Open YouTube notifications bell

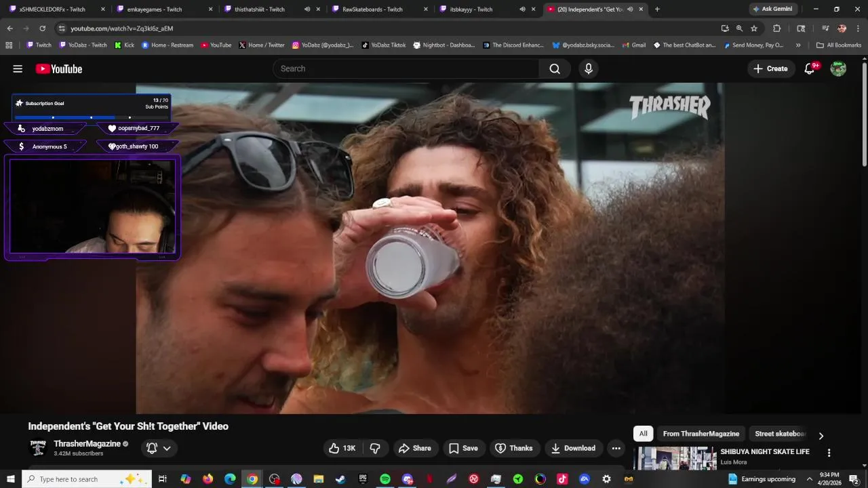(x=810, y=68)
